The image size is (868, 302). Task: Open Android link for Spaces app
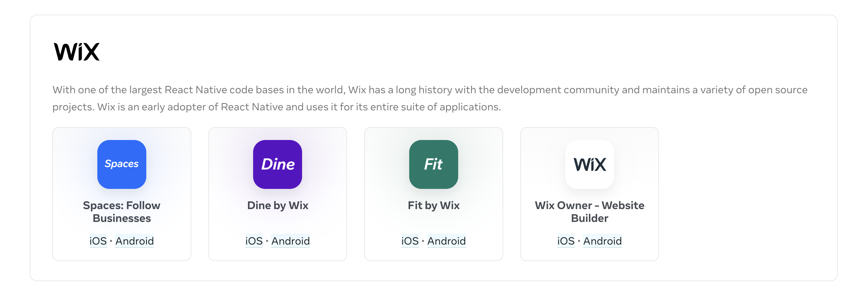(x=134, y=241)
